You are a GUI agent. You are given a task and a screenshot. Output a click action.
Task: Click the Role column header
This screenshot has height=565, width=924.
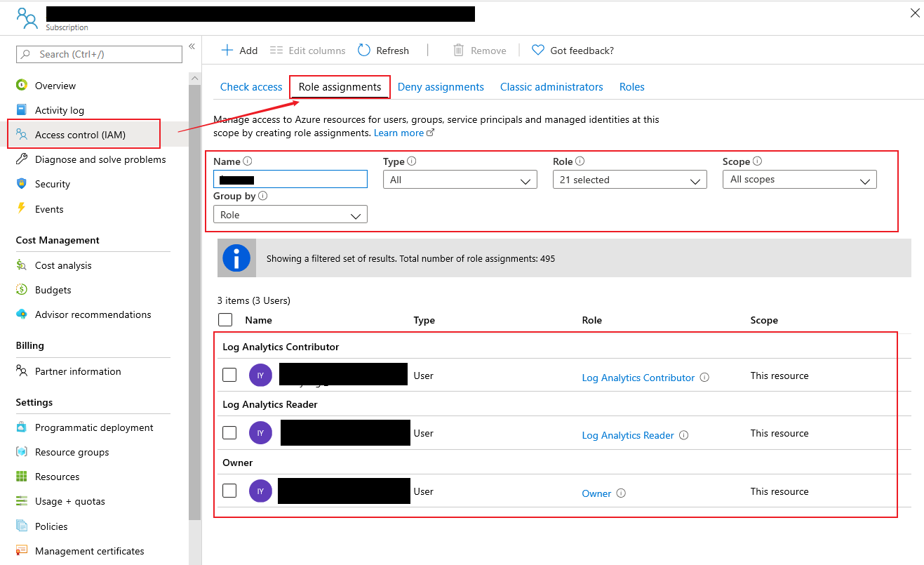point(592,320)
